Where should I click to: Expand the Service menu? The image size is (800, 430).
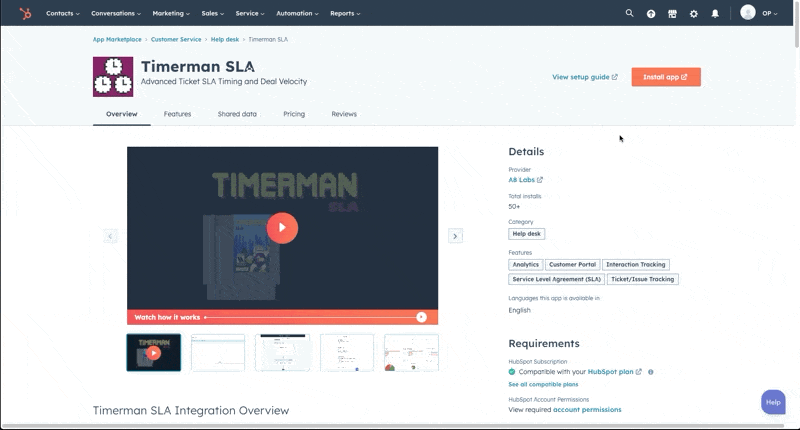tap(250, 13)
